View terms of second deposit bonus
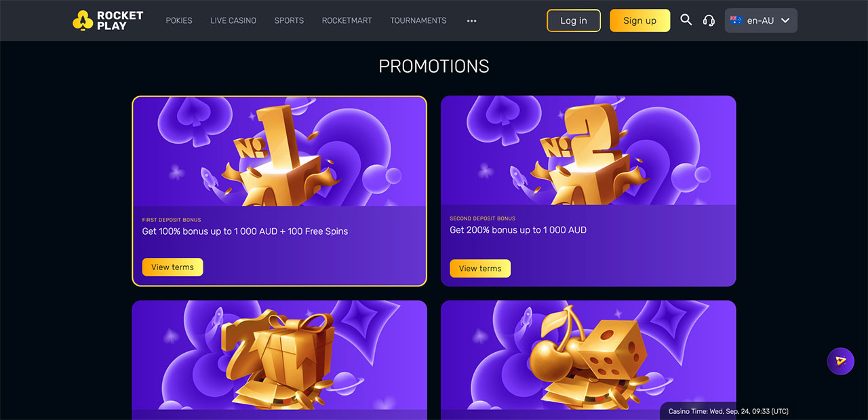Viewport: 868px width, 420px height. (x=480, y=269)
